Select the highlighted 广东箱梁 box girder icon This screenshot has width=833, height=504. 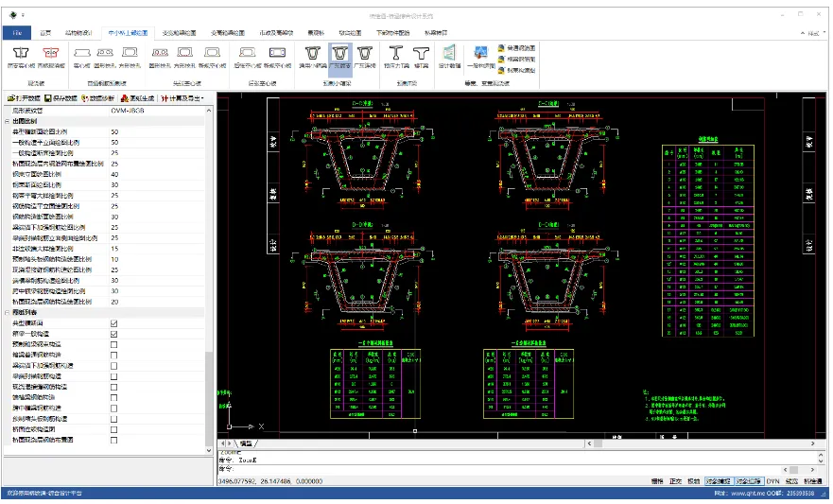tap(340, 57)
